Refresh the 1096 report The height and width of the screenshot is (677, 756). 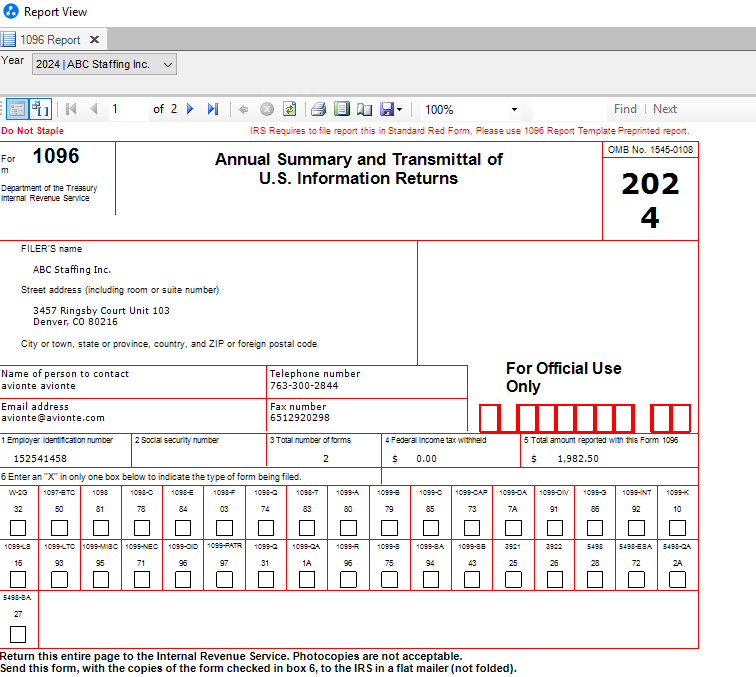click(289, 109)
